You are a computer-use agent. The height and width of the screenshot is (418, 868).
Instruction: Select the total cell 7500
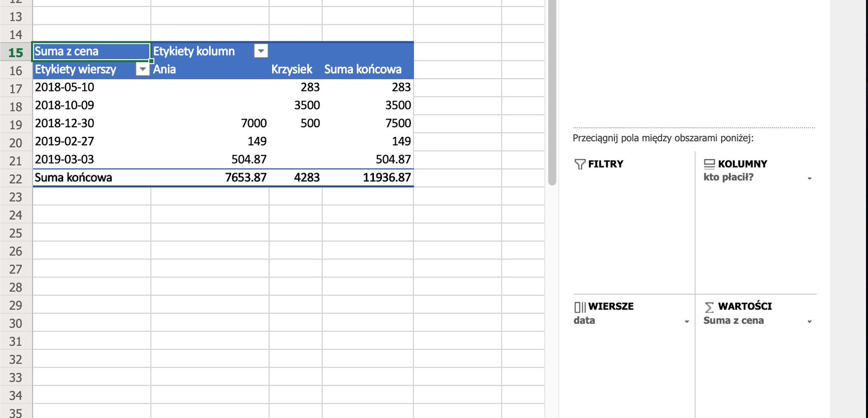(368, 124)
